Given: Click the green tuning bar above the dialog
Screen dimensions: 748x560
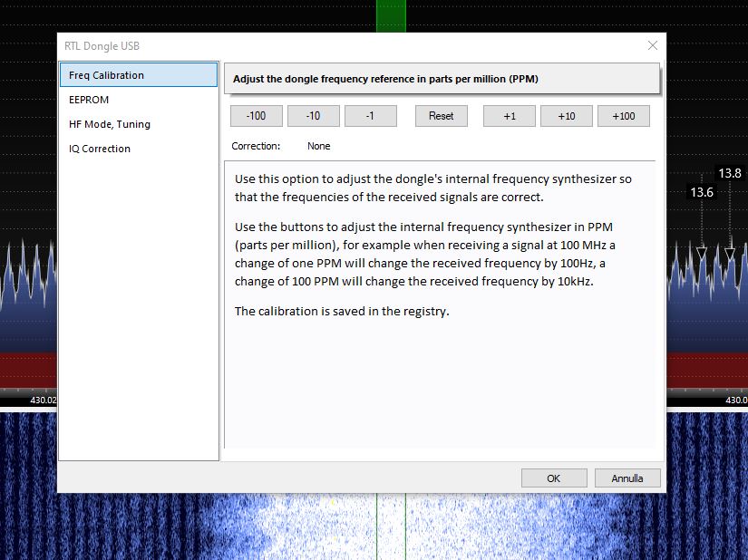Looking at the screenshot, I should point(391,15).
